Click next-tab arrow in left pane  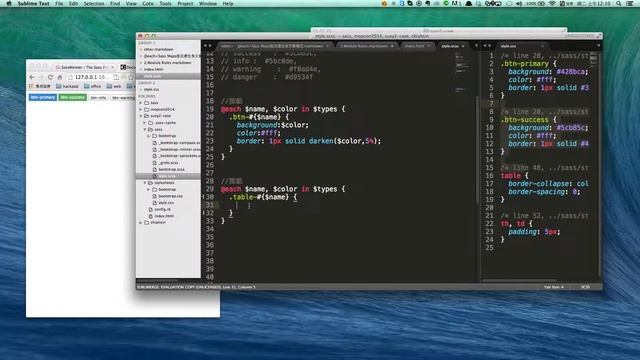[210, 46]
